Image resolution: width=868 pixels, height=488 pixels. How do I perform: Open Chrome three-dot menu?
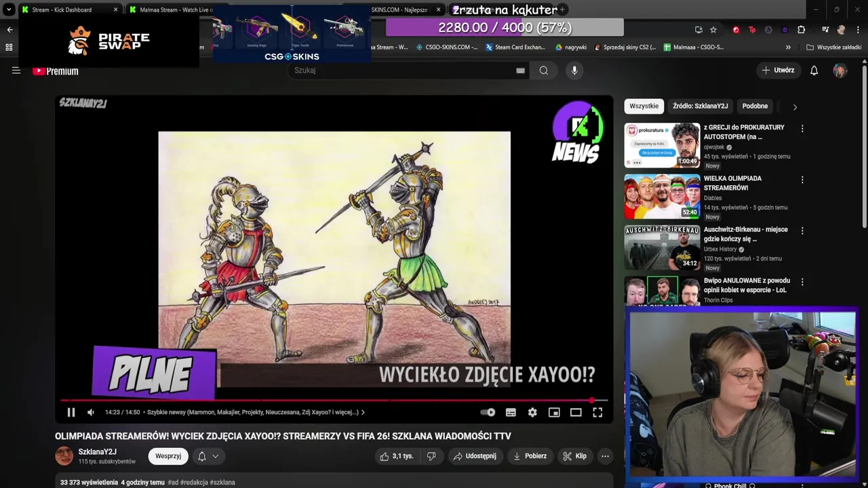[857, 30]
